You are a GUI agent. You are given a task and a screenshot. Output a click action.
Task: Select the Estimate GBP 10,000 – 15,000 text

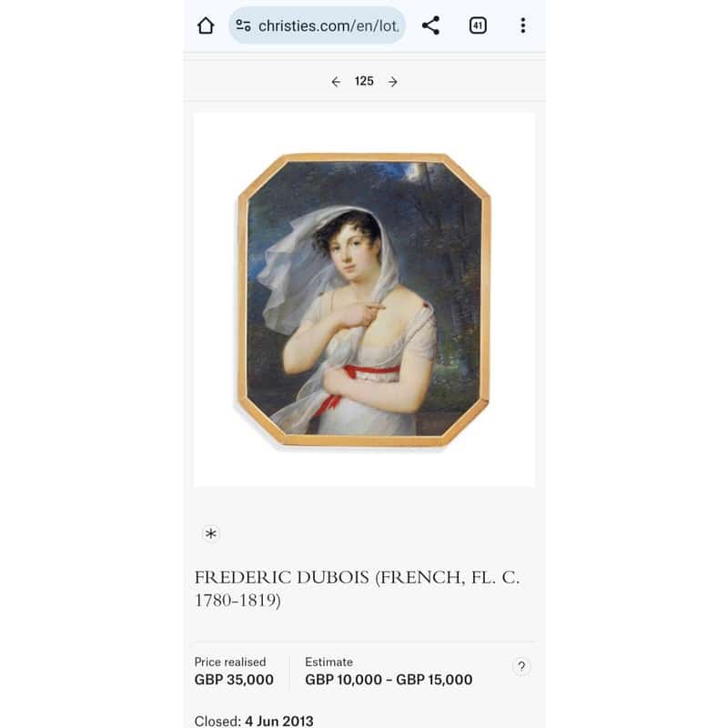click(x=389, y=680)
